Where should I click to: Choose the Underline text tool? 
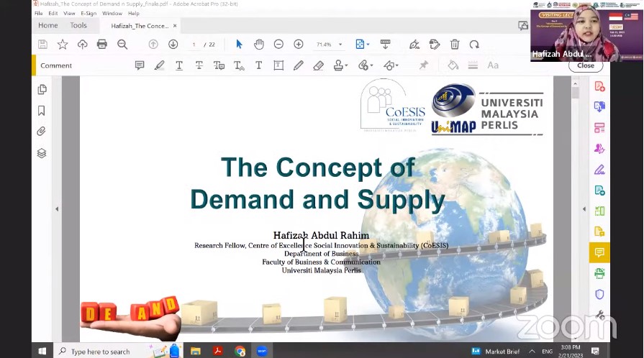(179, 65)
